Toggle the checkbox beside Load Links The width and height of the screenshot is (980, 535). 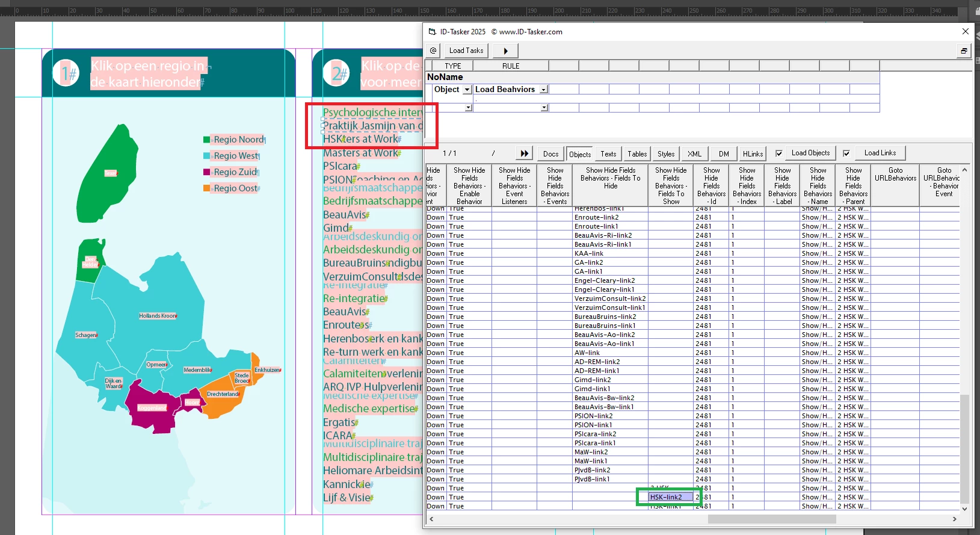(x=846, y=153)
